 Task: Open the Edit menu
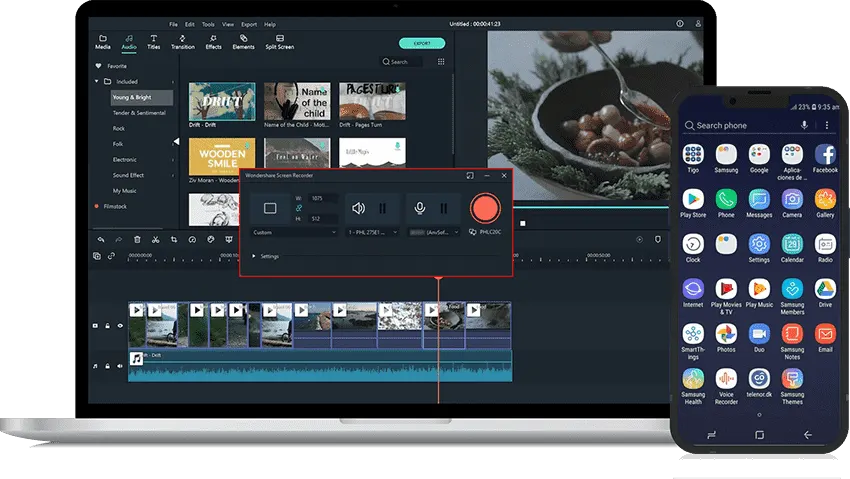[190, 24]
